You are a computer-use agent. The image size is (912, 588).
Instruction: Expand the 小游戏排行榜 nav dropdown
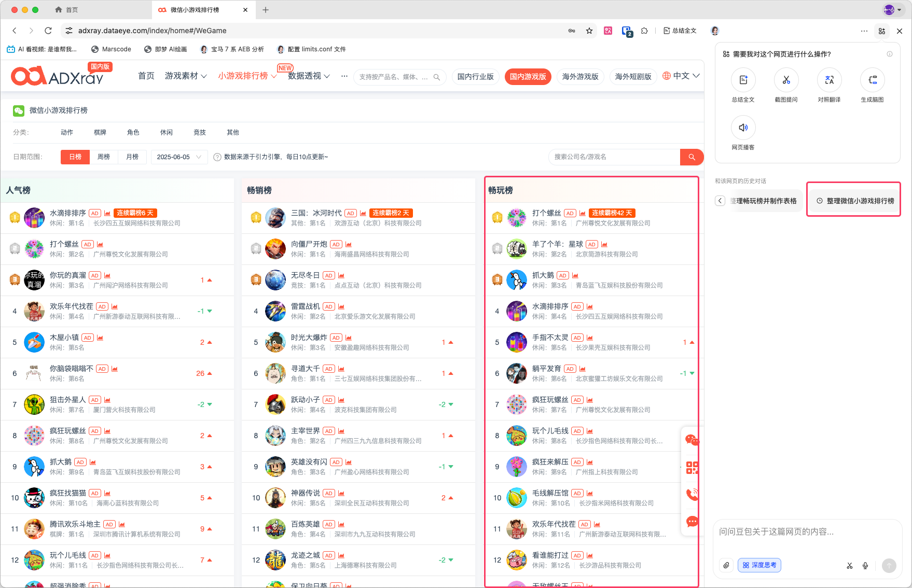[x=247, y=76]
